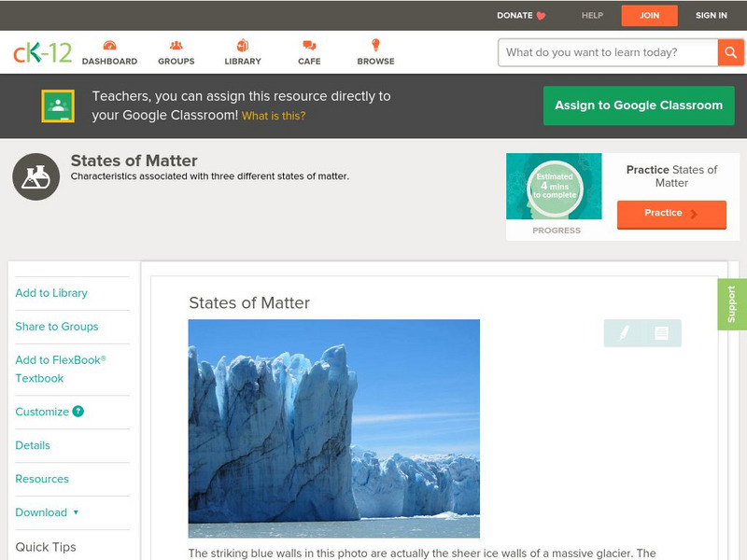Click the search field 'What do you want to learn today?'
Image resolution: width=747 pixels, height=560 pixels.
click(608, 52)
